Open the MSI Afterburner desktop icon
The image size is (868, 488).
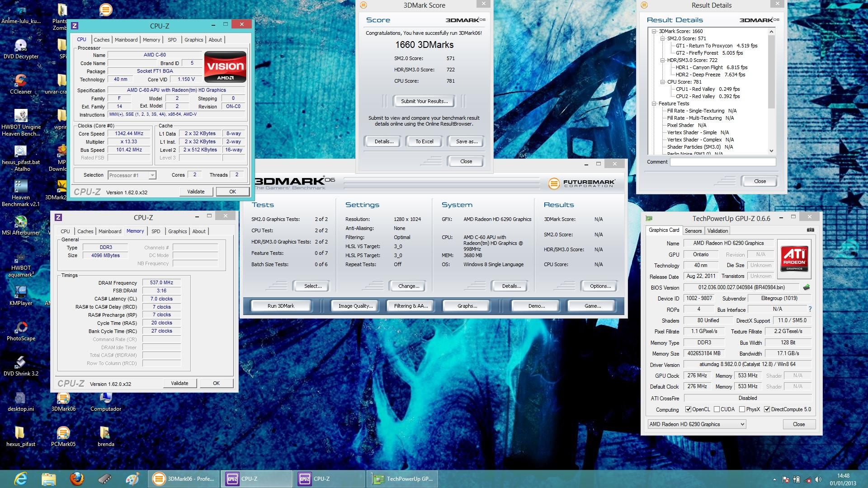click(x=21, y=226)
